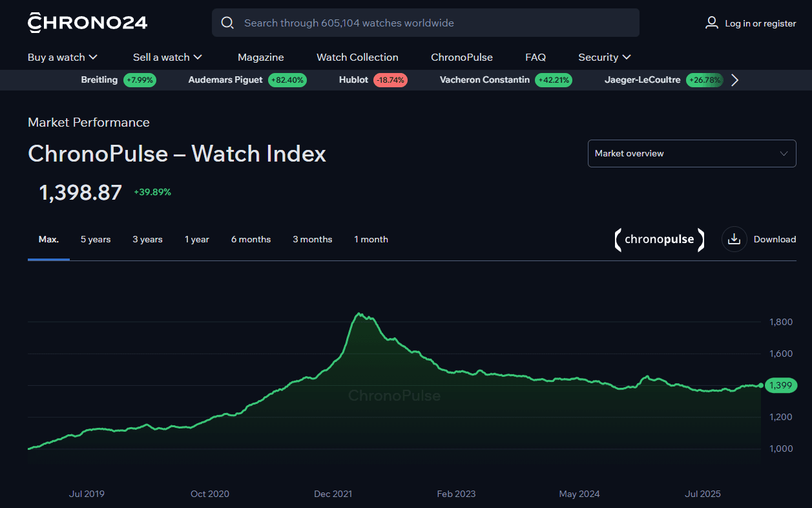The height and width of the screenshot is (508, 812).
Task: Click the May 2024 axis label
Action: click(579, 494)
